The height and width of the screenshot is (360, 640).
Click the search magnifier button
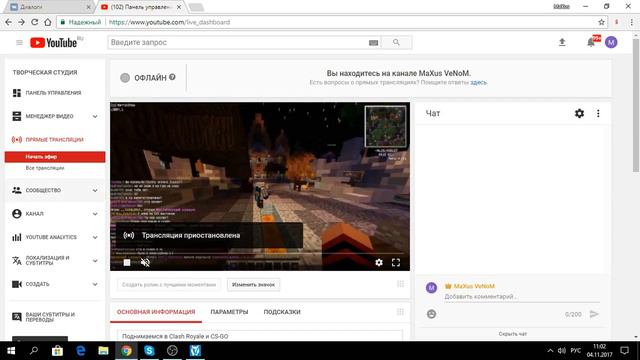[x=396, y=42]
